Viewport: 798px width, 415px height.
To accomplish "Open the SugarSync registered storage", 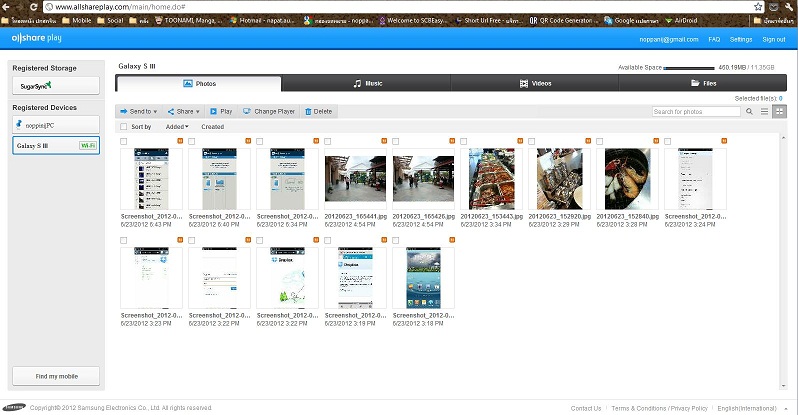I will [56, 86].
